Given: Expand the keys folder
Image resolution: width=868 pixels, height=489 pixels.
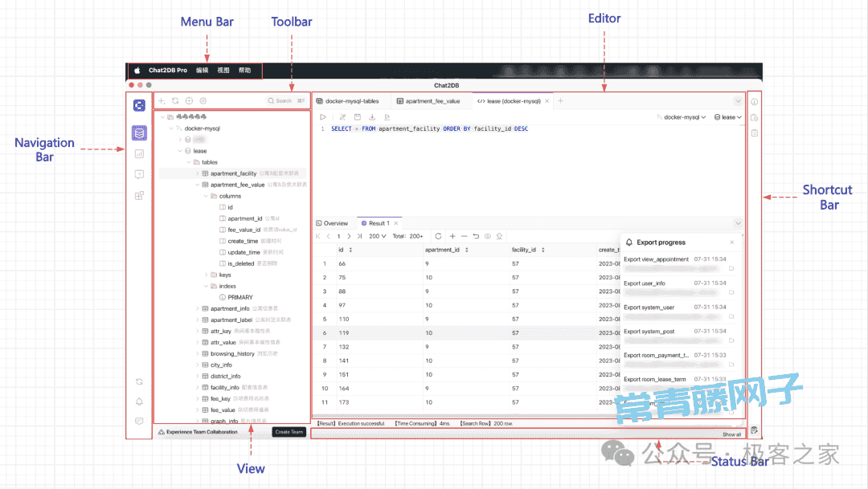Looking at the screenshot, I should pos(206,275).
